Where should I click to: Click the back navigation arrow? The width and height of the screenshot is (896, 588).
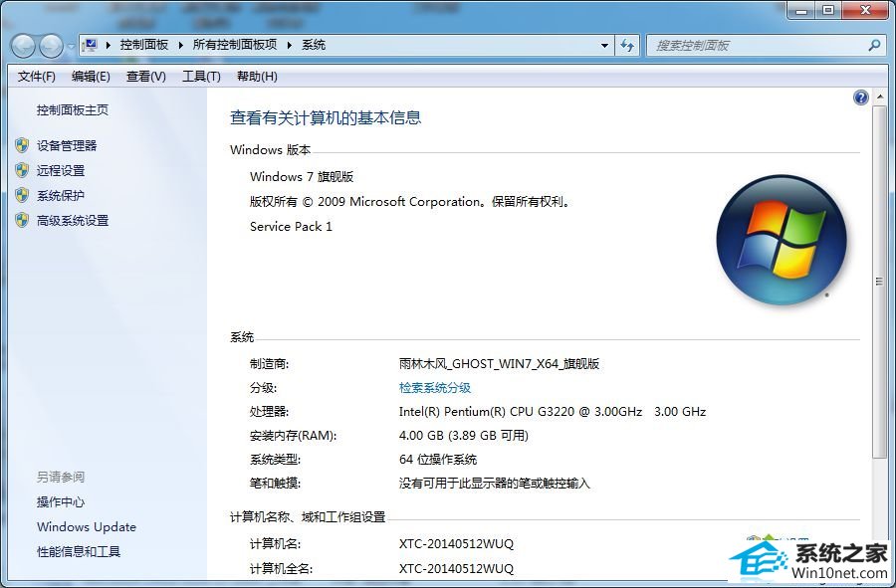pyautogui.click(x=24, y=45)
